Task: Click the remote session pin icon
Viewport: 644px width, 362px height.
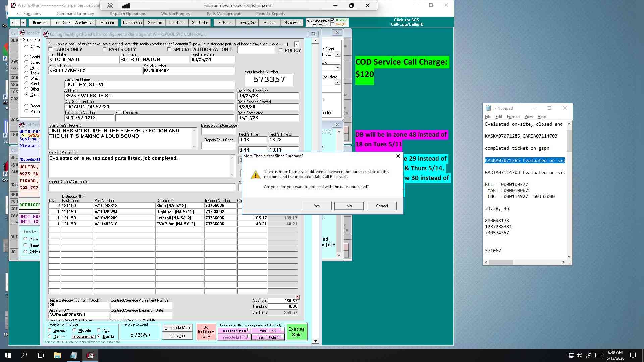Action: point(110,5)
